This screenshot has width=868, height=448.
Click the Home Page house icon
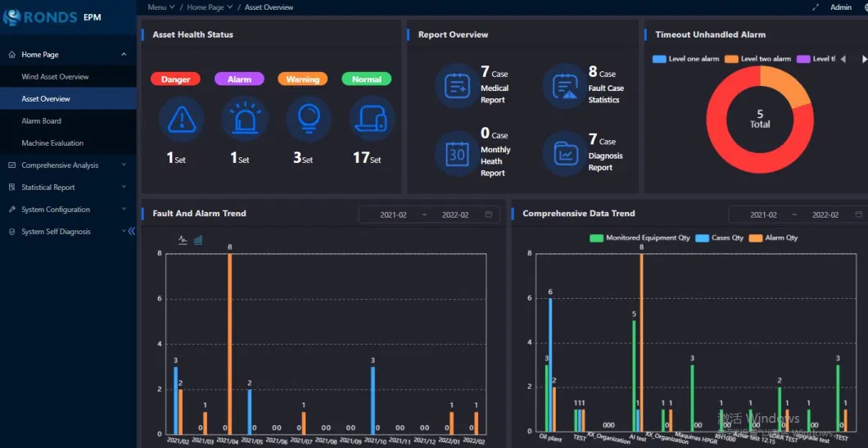point(11,54)
